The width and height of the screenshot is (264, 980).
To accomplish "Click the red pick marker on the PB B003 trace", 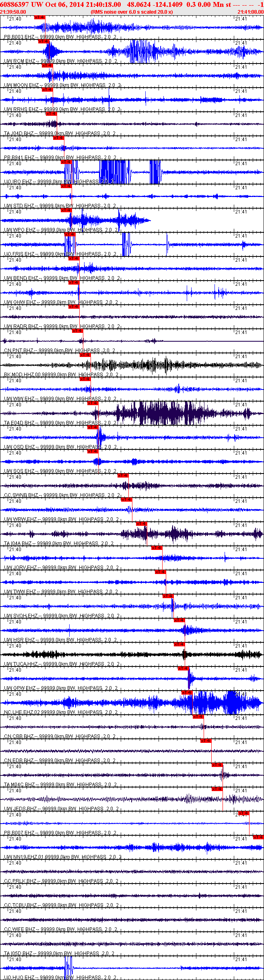I will (x=40, y=17).
